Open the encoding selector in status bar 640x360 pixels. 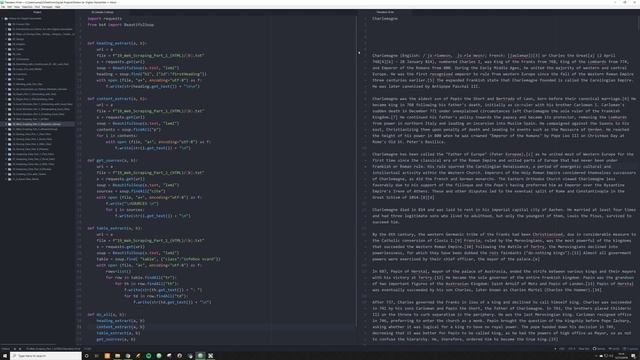(572, 349)
